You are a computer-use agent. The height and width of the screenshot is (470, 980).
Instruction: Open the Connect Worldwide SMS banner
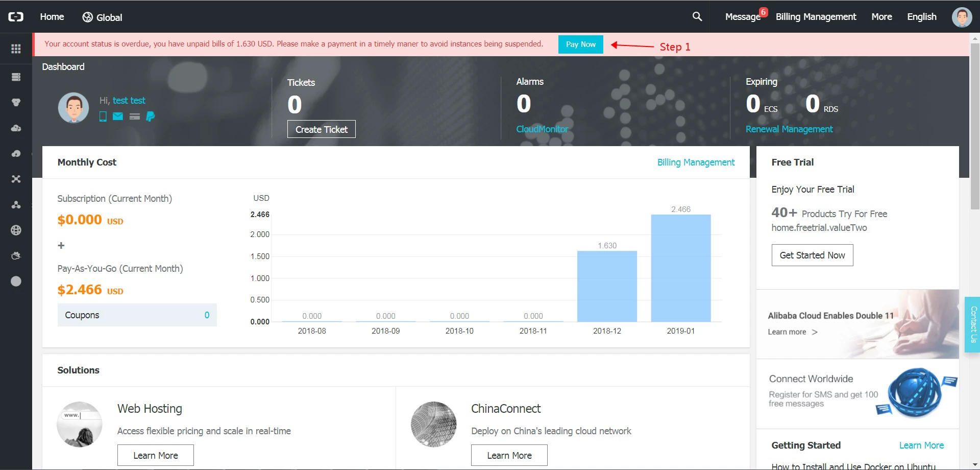pyautogui.click(x=857, y=394)
